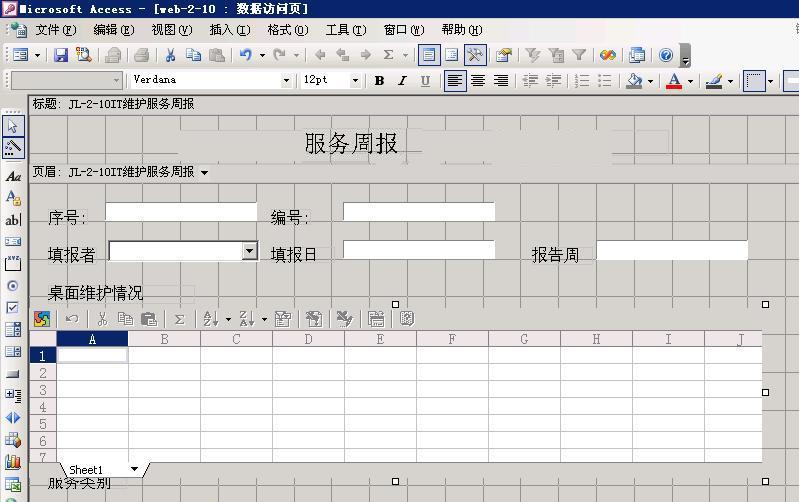Image resolution: width=799 pixels, height=502 pixels.
Task: Click AutoFilter icon in spreadsheet toolbar
Action: tap(283, 319)
